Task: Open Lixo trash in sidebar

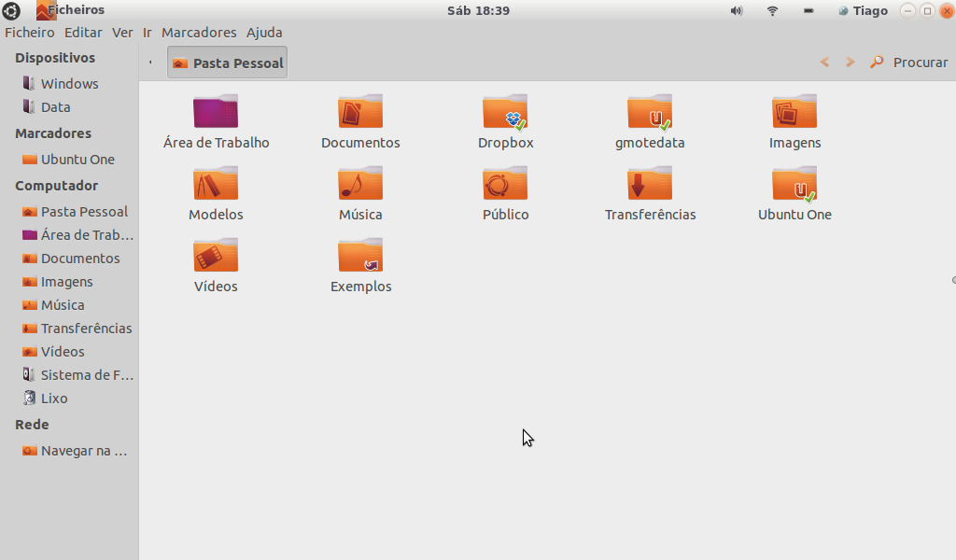Action: pyautogui.click(x=45, y=398)
